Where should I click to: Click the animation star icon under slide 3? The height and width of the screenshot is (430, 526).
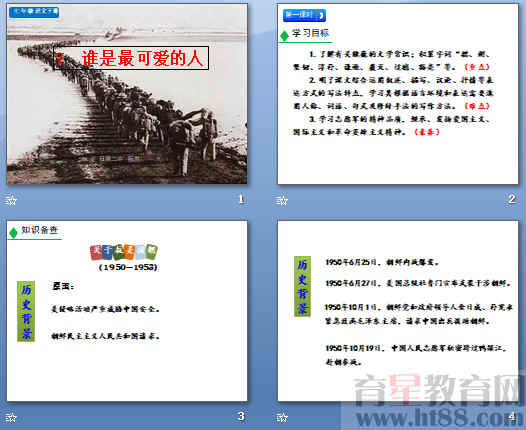pos(11,417)
